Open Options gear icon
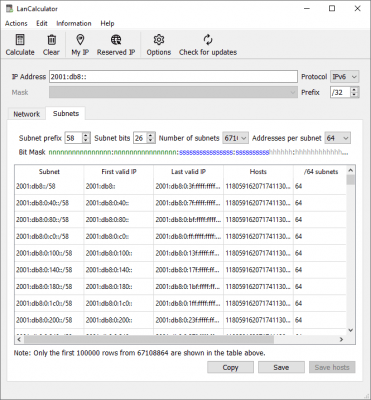The width and height of the screenshot is (371, 400). tap(159, 40)
